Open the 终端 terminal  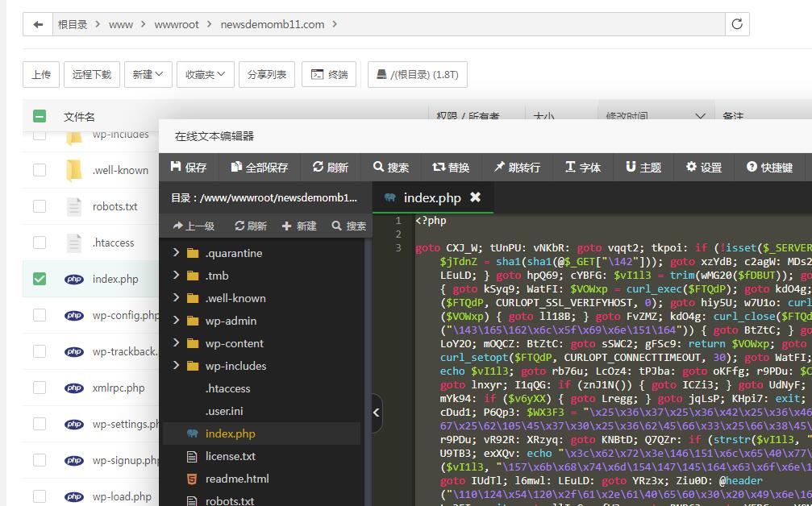click(x=330, y=74)
